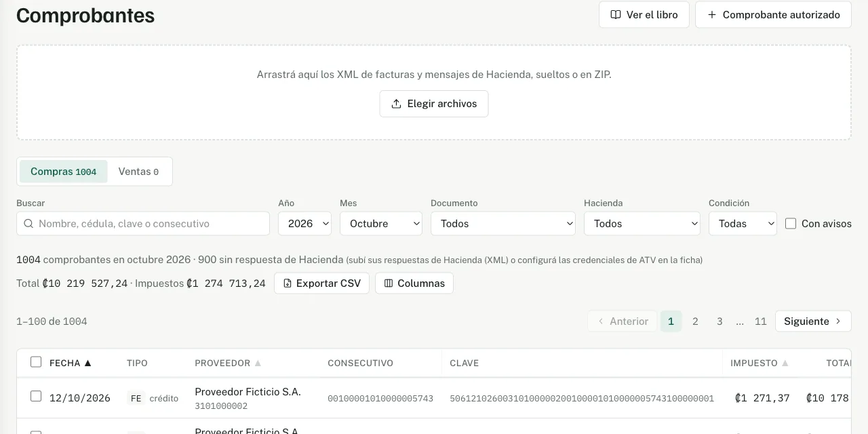This screenshot has width=868, height=434.
Task: Switch to the Compras tab
Action: (x=63, y=172)
